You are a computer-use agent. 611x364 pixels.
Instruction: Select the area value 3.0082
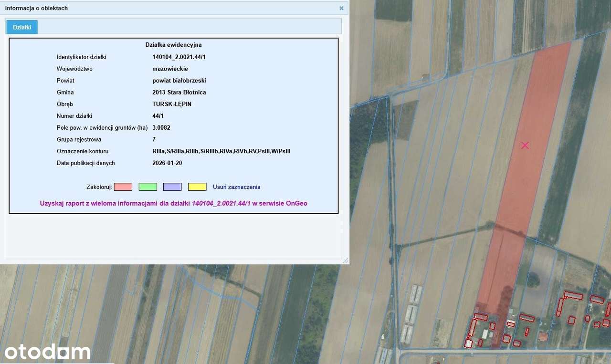click(161, 128)
